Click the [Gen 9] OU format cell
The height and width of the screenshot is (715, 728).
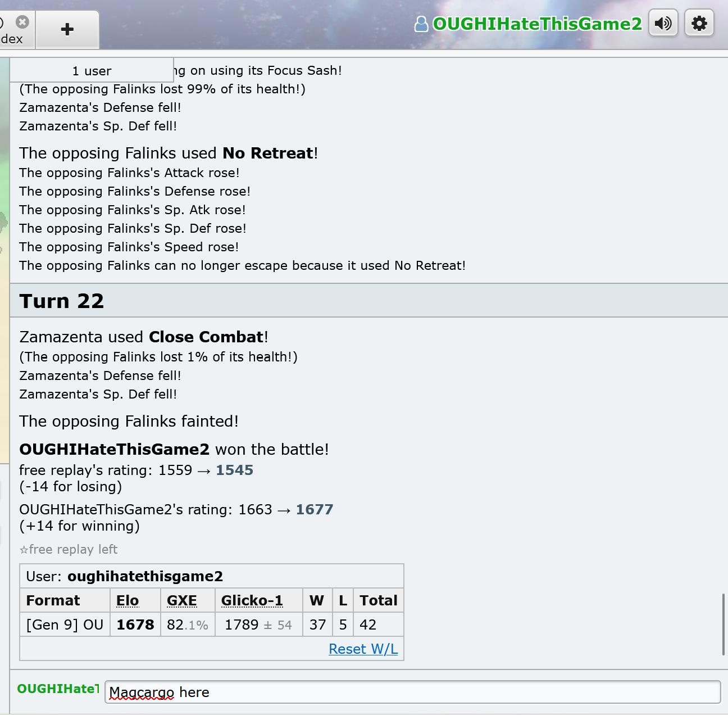65,625
